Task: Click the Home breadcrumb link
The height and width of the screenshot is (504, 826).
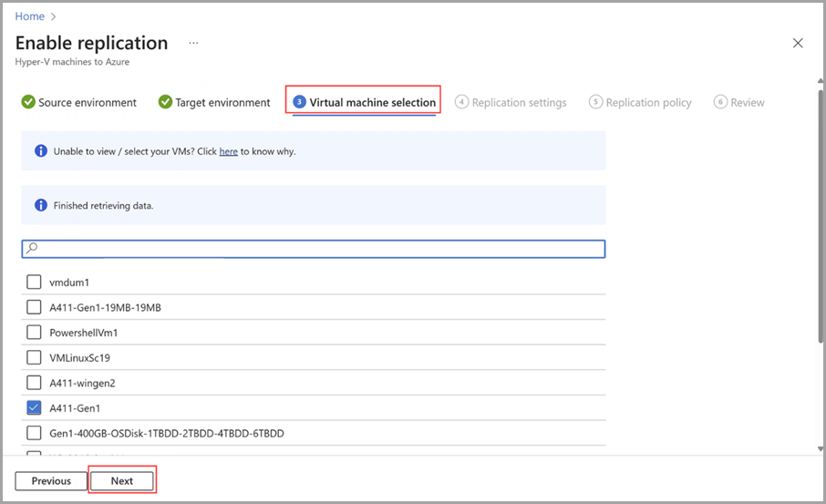Action: point(29,16)
